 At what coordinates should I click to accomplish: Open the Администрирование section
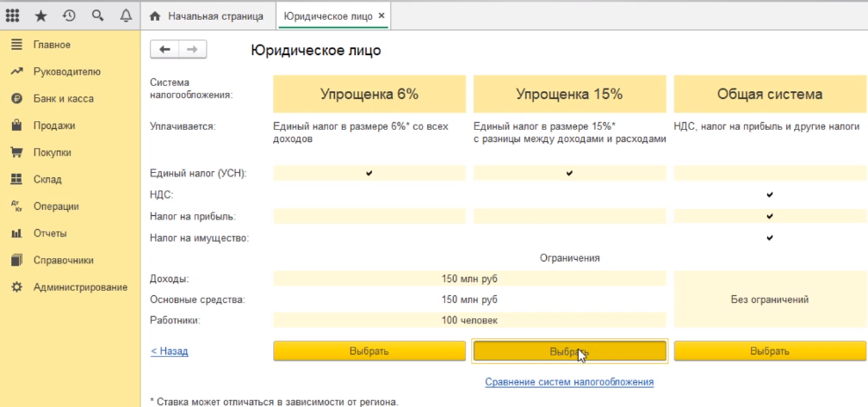coord(80,287)
